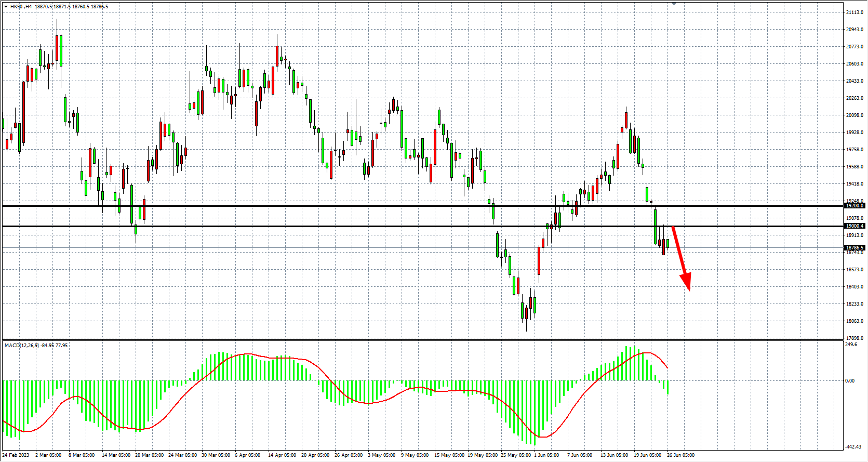
Task: Click the 21113.0 label on price scale
Action: 854,12
